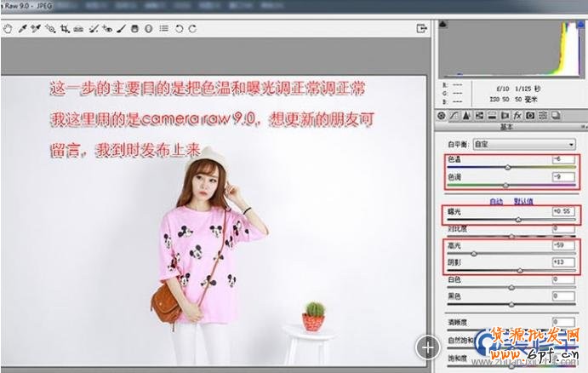
Task: Click the 色温 value input field
Action: pos(562,160)
